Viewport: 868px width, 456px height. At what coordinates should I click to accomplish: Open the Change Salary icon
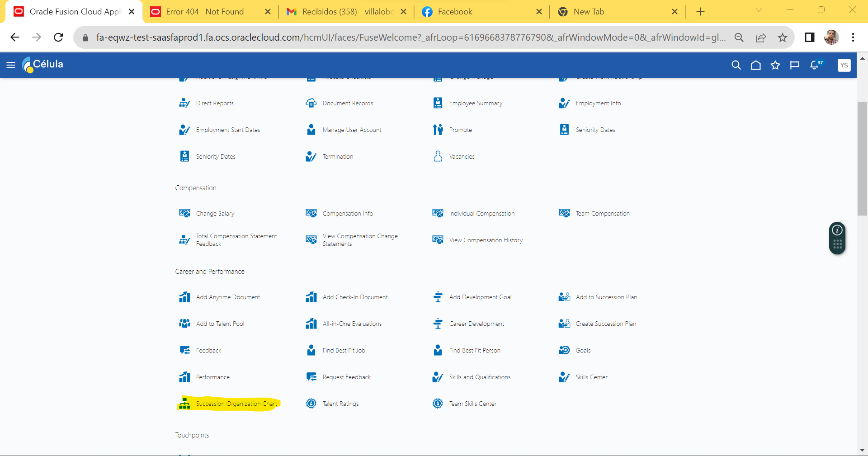pyautogui.click(x=185, y=213)
